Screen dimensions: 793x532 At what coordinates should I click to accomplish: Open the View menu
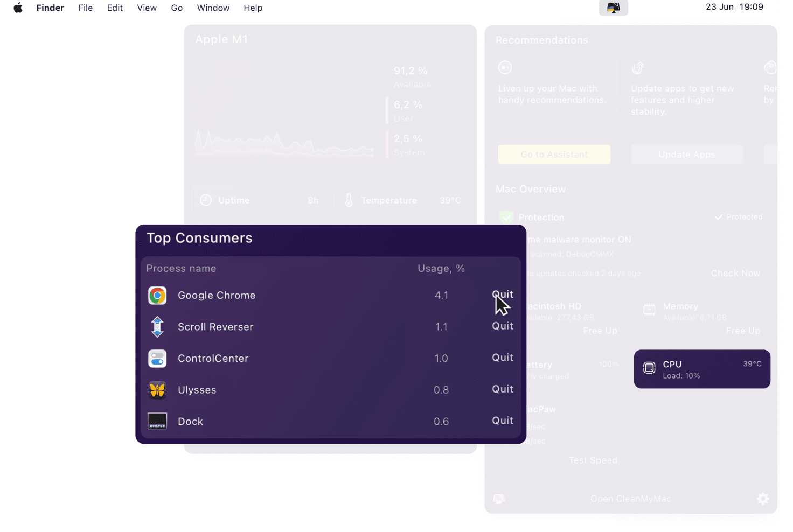(147, 8)
